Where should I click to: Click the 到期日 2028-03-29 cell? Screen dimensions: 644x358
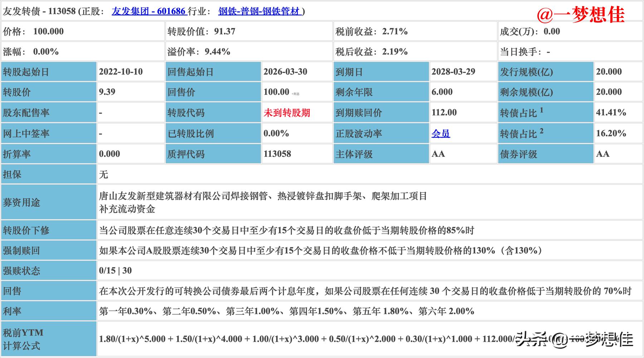pyautogui.click(x=453, y=72)
